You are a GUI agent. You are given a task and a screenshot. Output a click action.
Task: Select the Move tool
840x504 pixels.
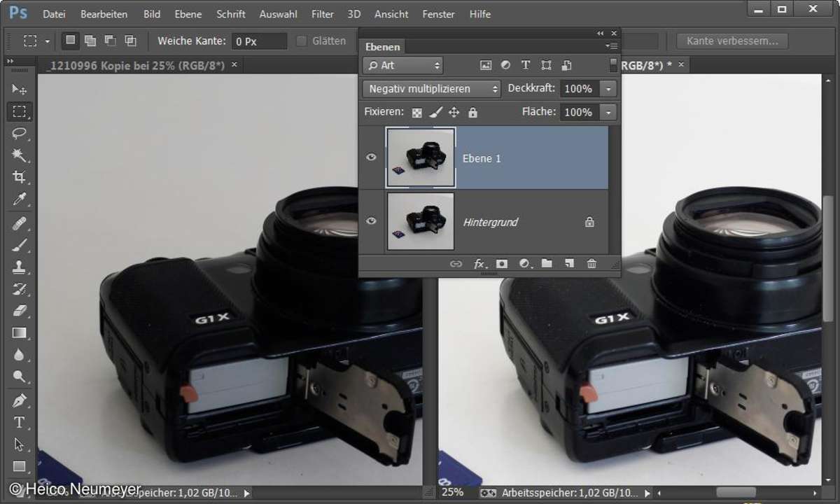click(x=20, y=90)
